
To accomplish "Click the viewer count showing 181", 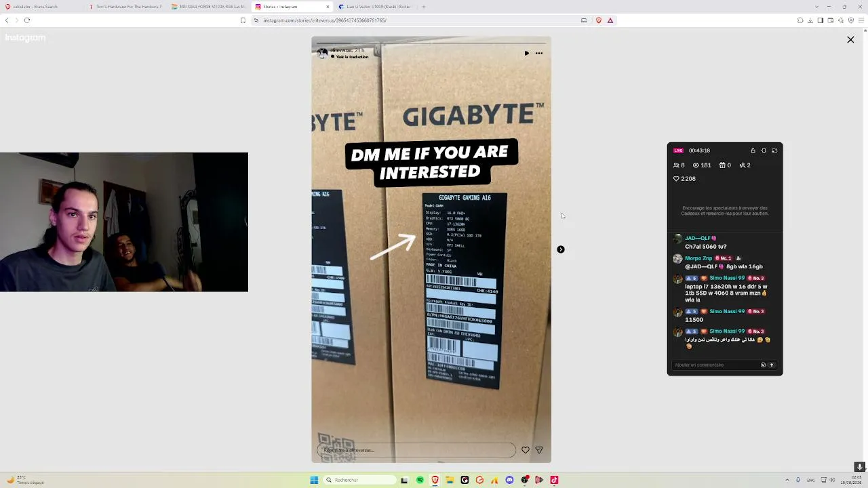I will (x=702, y=165).
